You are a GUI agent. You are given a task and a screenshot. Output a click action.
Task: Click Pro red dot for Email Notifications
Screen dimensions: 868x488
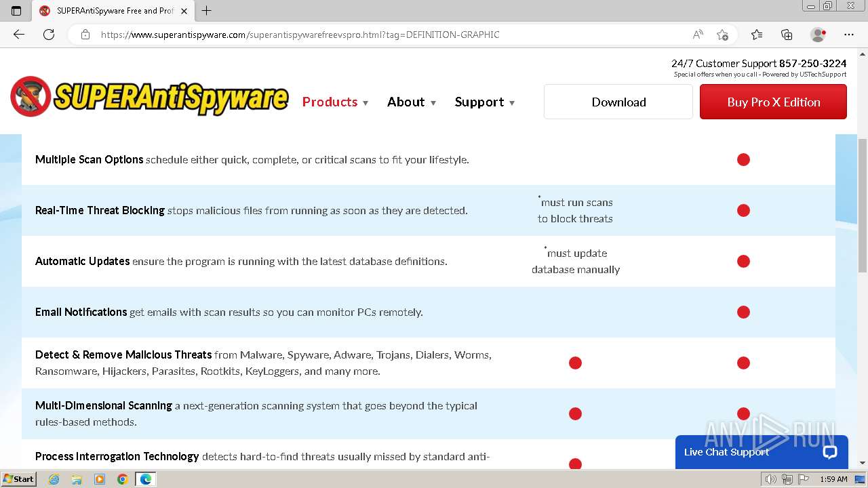(743, 312)
